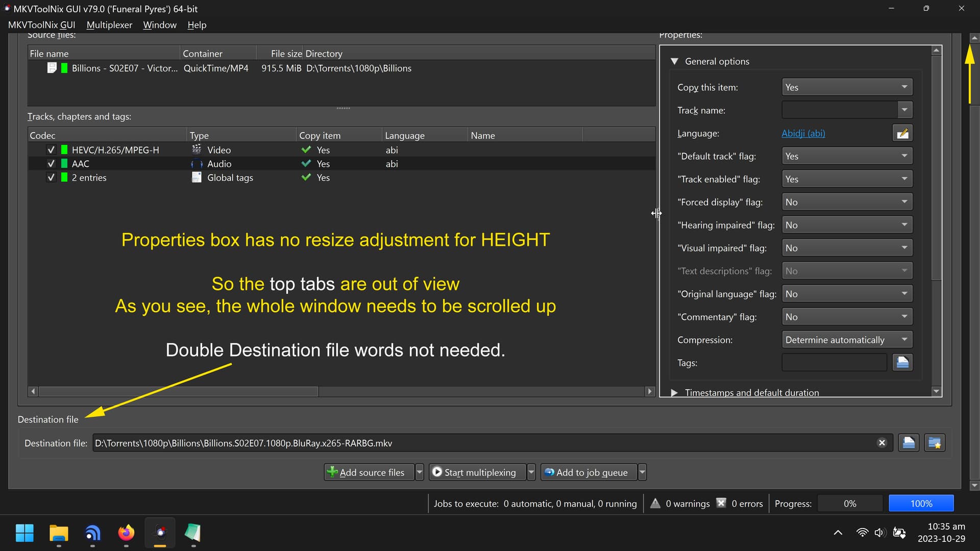This screenshot has height=551, width=980.
Task: Open the Forced display flag dropdown
Action: tap(847, 202)
